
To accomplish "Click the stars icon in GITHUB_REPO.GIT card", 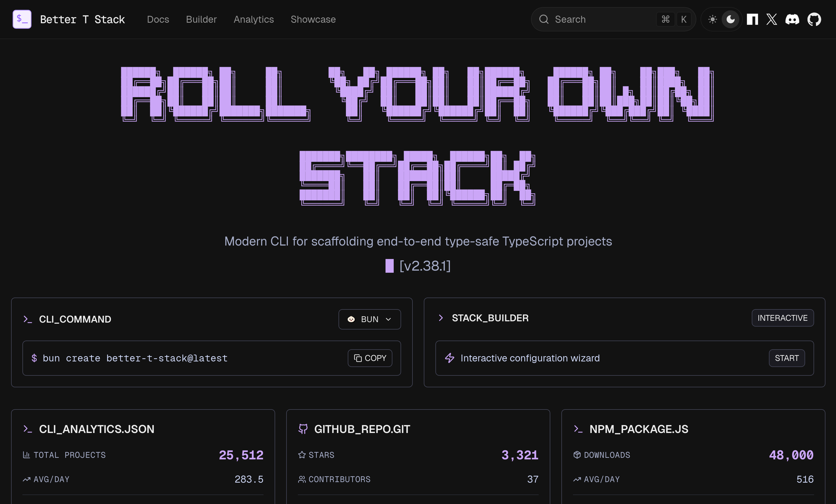I will [x=302, y=455].
